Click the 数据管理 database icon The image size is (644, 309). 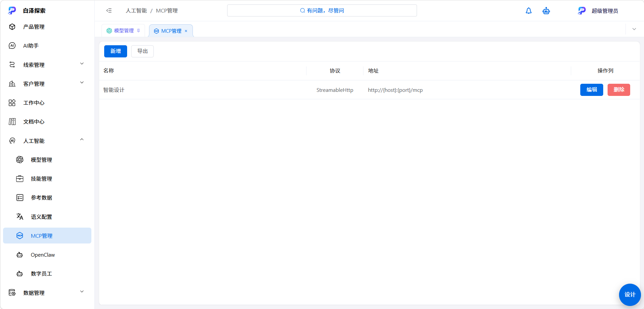(12, 292)
